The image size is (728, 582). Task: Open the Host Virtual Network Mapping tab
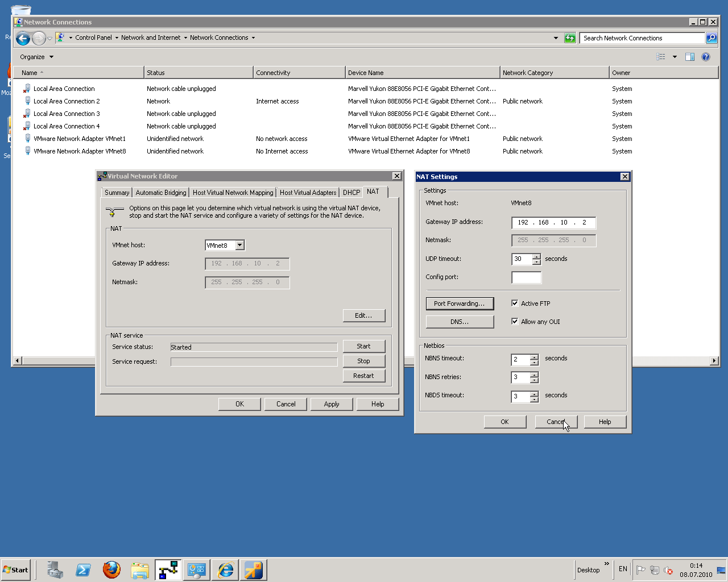(233, 193)
